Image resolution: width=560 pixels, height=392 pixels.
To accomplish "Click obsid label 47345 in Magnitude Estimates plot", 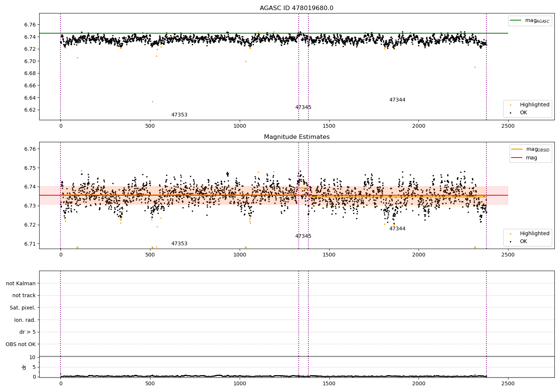I will click(303, 236).
